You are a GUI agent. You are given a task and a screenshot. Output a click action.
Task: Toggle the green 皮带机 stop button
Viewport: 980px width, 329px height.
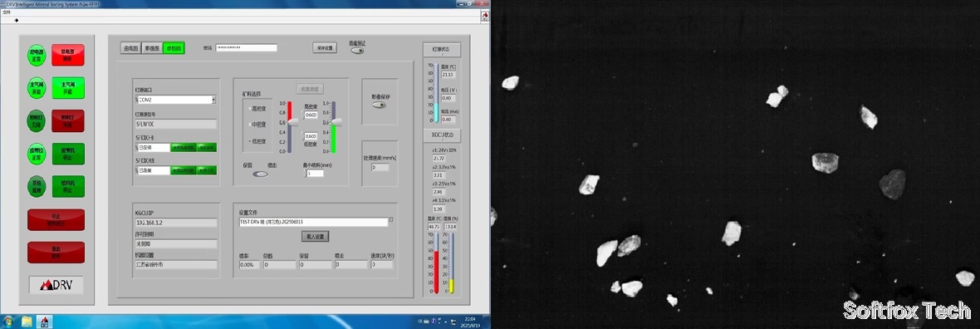67,153
